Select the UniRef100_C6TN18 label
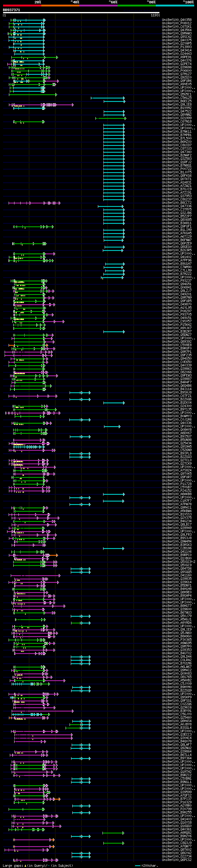 [x=177, y=121]
